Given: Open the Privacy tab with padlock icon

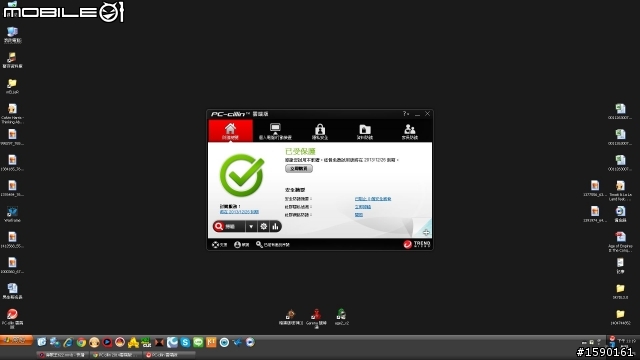Looking at the screenshot, I should pos(320,131).
